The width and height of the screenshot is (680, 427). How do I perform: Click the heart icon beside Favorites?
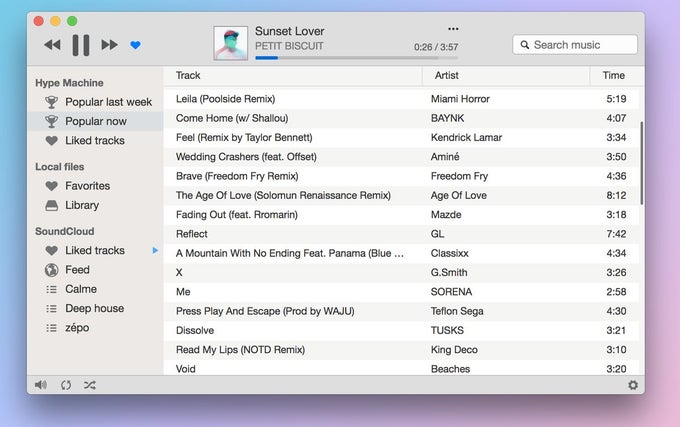point(52,186)
